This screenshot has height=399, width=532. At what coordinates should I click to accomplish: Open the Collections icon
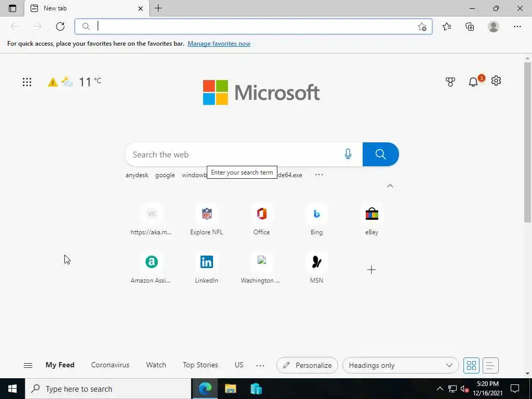[x=470, y=26]
